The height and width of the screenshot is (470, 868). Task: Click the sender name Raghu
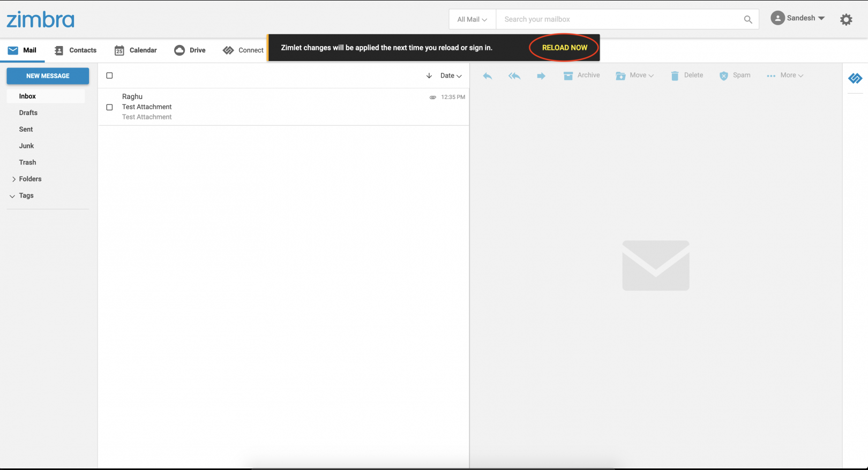(132, 97)
